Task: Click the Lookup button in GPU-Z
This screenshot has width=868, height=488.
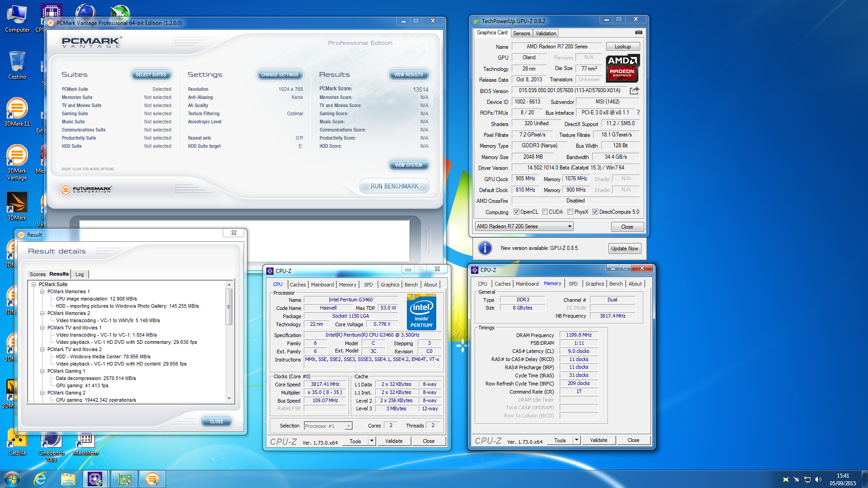Action: coord(623,47)
